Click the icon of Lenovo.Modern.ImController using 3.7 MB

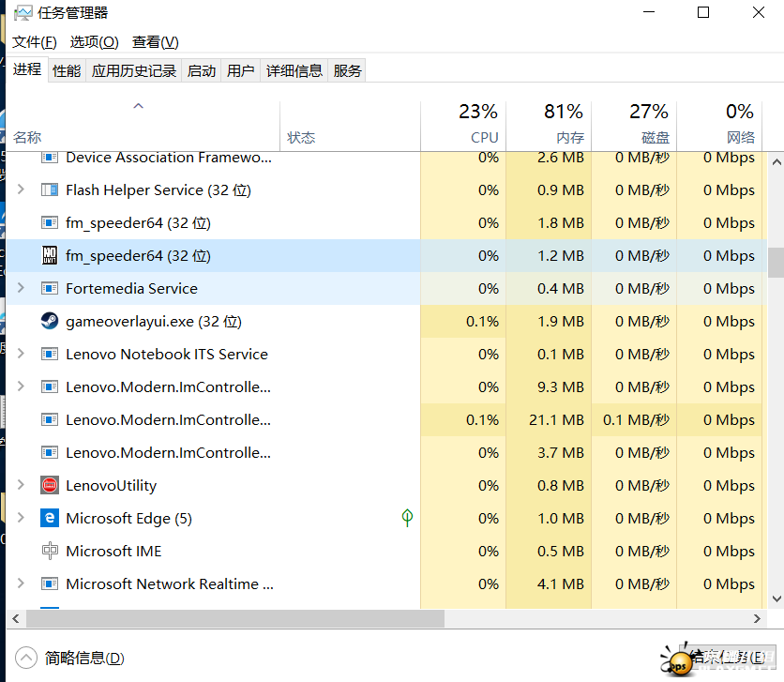[x=50, y=452]
